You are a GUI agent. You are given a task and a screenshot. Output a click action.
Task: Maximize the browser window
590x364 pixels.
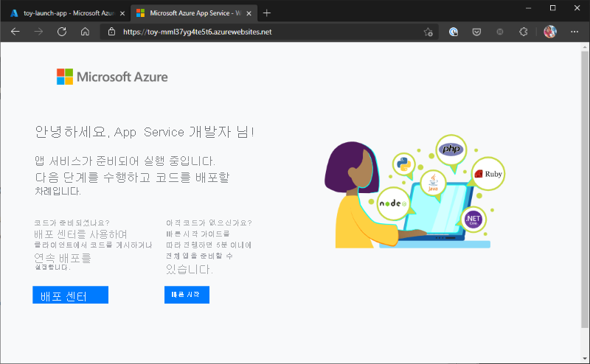point(552,8)
